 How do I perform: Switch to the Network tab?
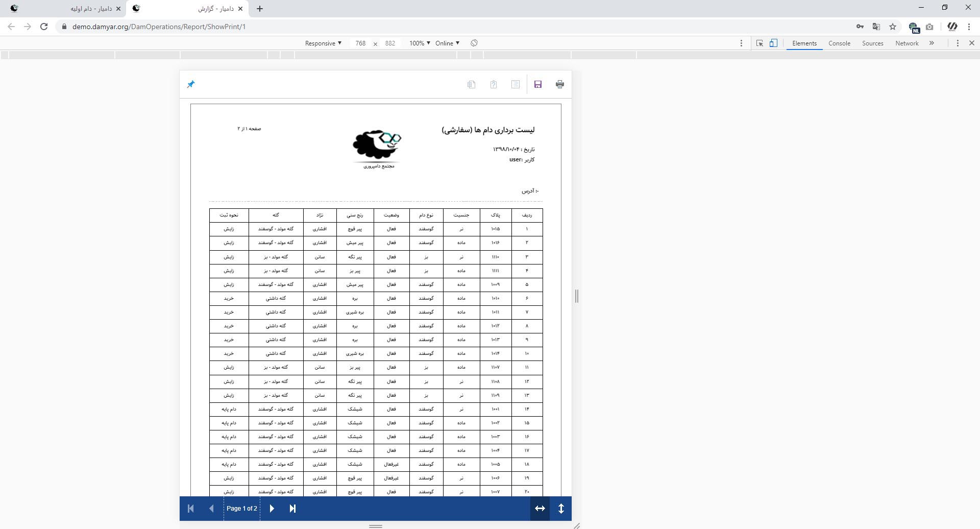coord(906,43)
